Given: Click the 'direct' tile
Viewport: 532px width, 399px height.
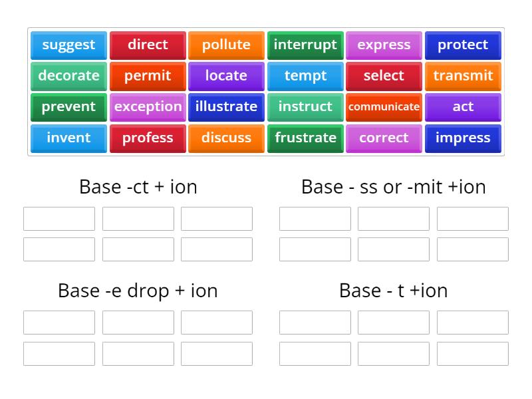Looking at the screenshot, I should click(148, 45).
